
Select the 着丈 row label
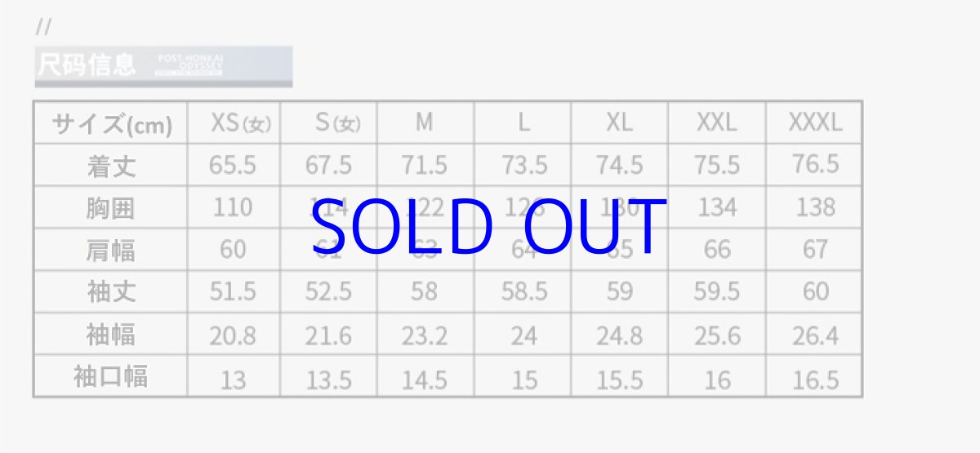[112, 166]
